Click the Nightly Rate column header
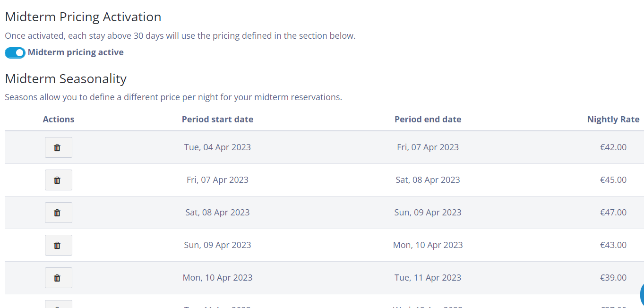This screenshot has width=644, height=308. coord(613,120)
